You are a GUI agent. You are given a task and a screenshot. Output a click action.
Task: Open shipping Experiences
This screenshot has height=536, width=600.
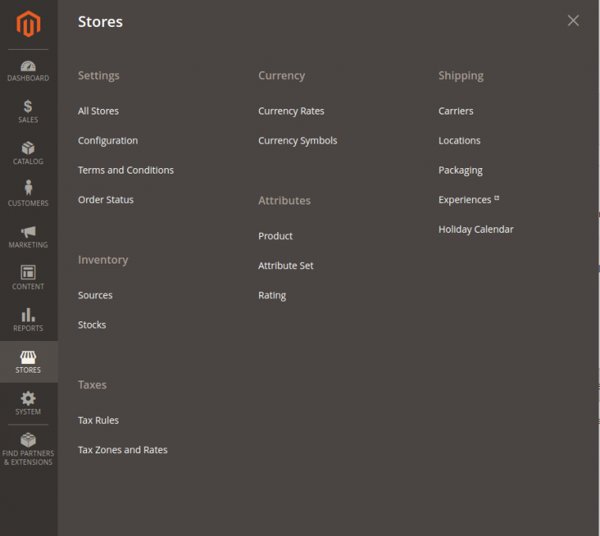(x=465, y=200)
